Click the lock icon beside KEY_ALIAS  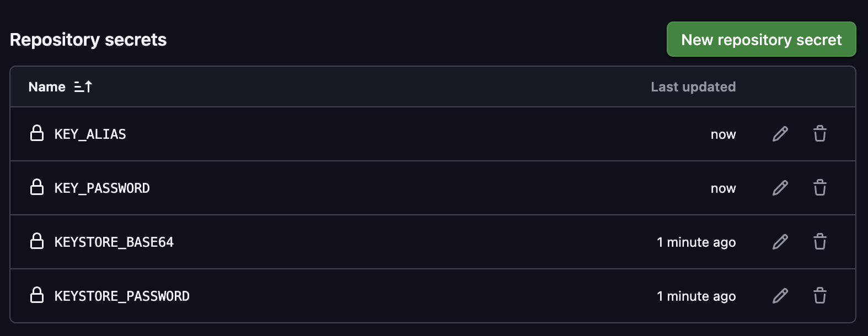(x=37, y=134)
